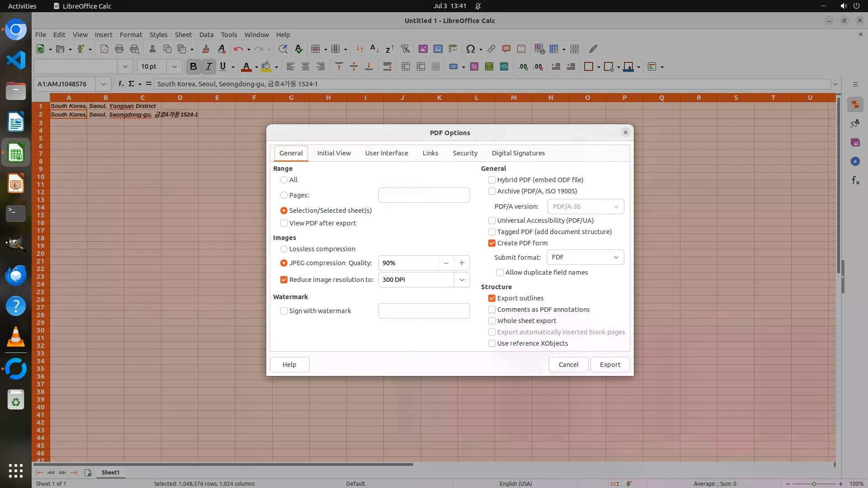Click the Center Horizontally alignment icon
This screenshot has width=868, height=488.
coord(306,67)
